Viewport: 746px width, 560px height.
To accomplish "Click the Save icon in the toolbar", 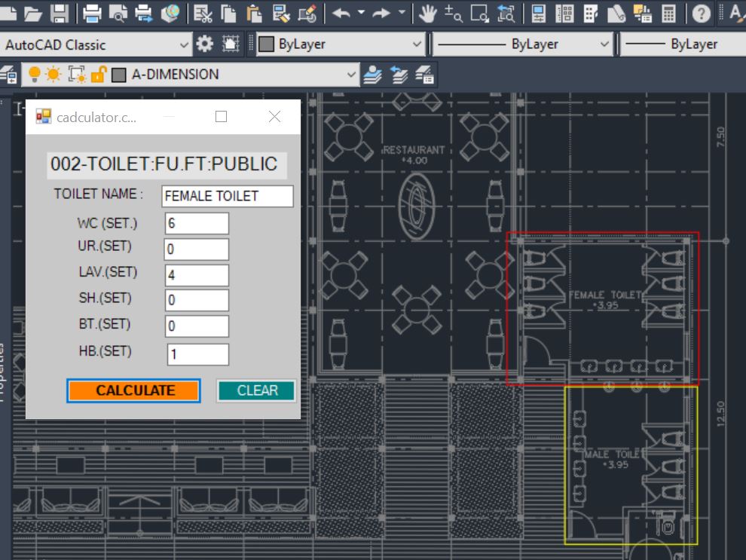I will coord(59,13).
